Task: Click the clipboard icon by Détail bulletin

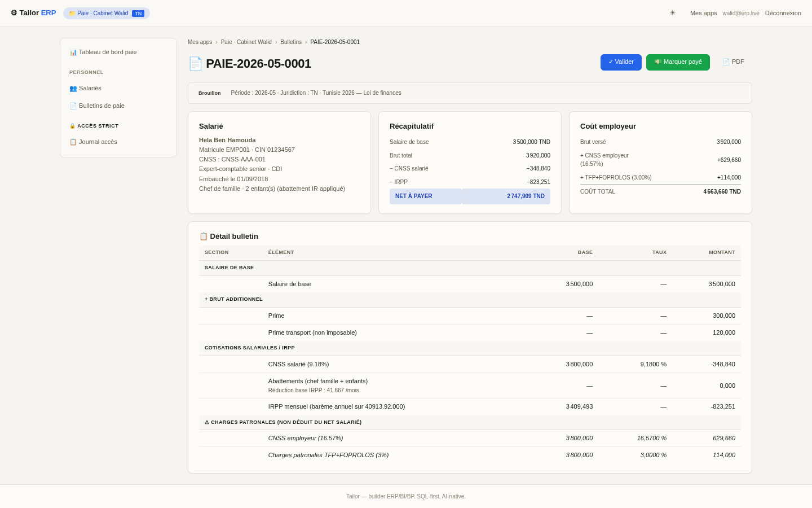Action: tap(204, 236)
